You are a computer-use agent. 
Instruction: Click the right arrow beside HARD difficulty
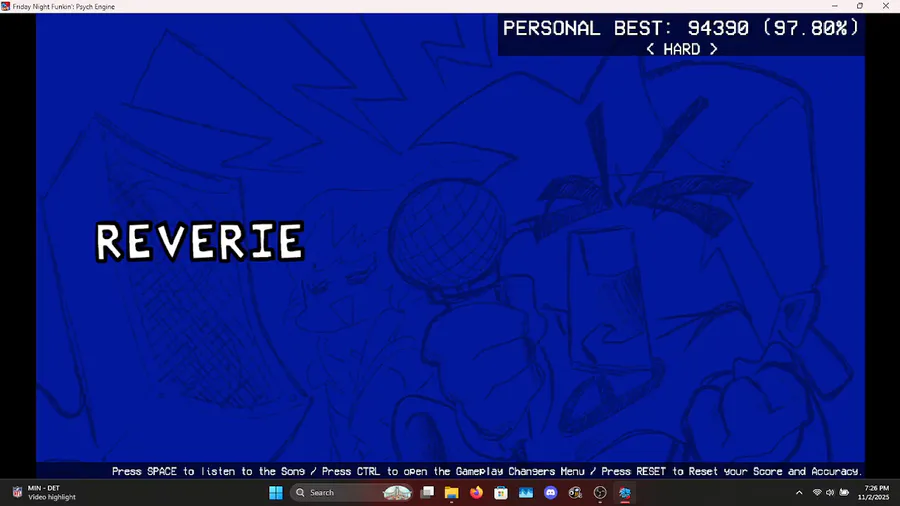pyautogui.click(x=713, y=49)
